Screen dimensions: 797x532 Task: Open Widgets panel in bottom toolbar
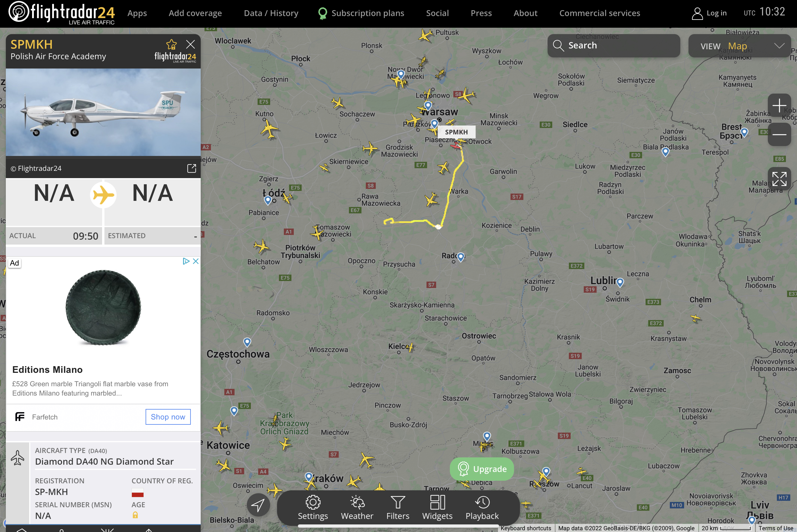437,508
